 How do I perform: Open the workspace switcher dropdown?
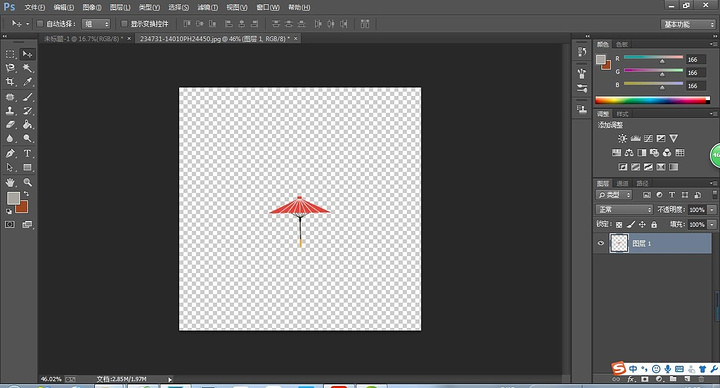687,24
